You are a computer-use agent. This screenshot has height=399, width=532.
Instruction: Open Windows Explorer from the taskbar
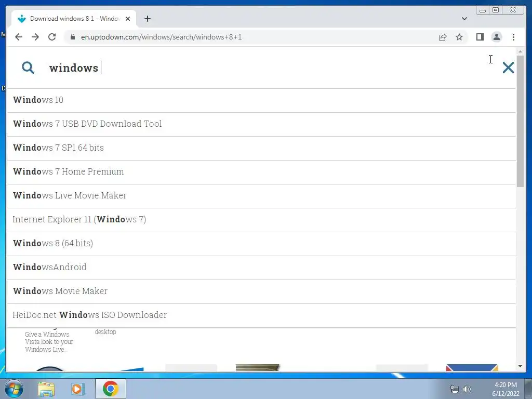click(x=46, y=389)
